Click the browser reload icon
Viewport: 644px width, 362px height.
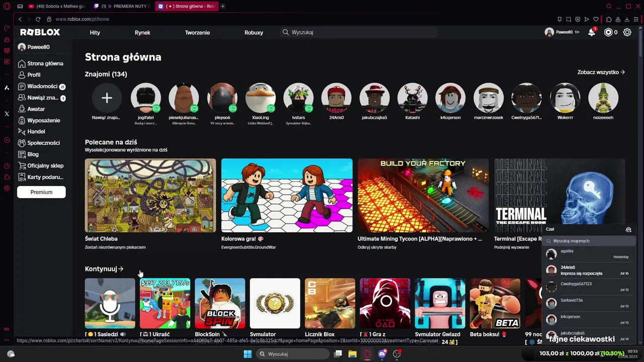[x=38, y=19]
